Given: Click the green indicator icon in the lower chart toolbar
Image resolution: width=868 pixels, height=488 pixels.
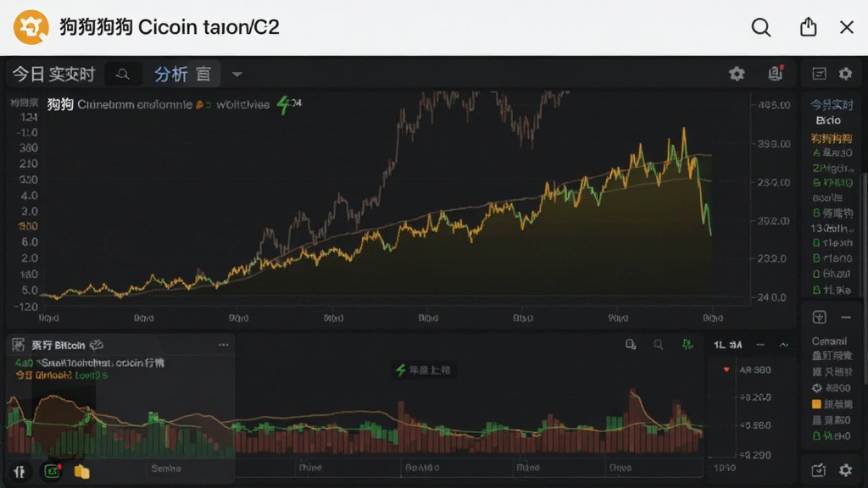Looking at the screenshot, I should coord(687,345).
